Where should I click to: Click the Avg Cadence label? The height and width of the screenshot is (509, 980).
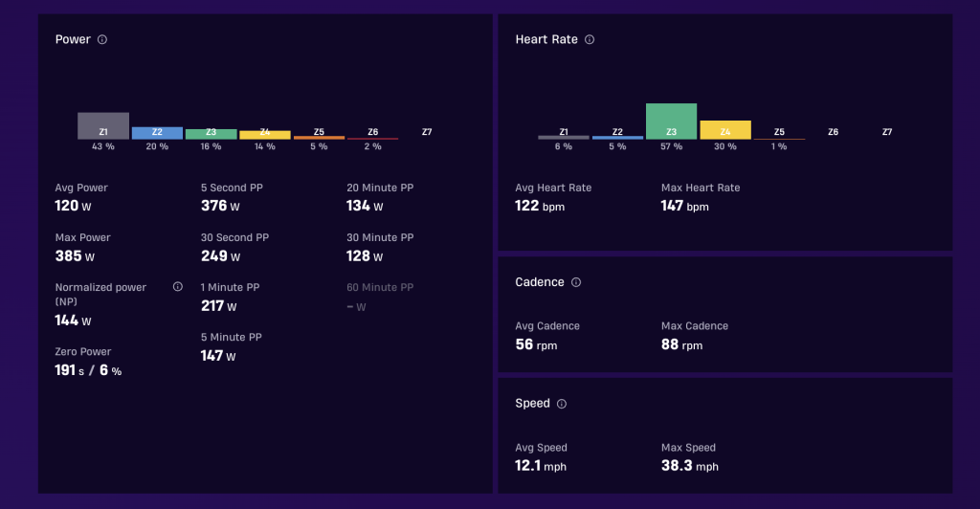click(547, 326)
